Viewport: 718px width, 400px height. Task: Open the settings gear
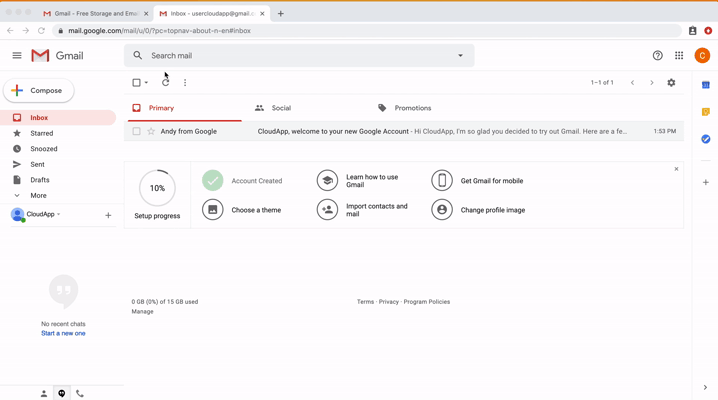coord(671,83)
